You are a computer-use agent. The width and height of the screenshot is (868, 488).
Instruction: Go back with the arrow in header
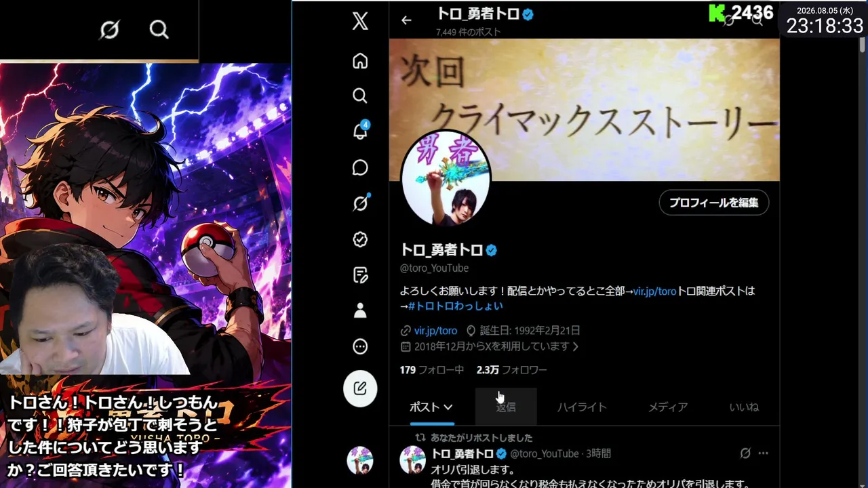[x=406, y=20]
